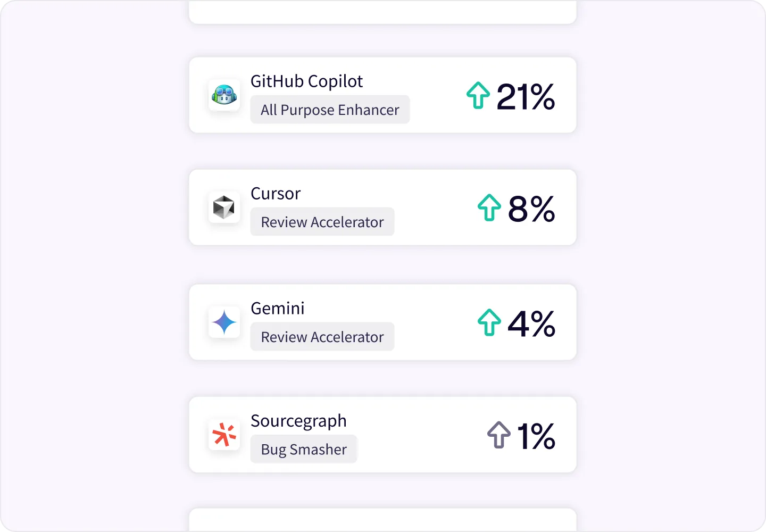Click green up arrow beside 21%

478,96
